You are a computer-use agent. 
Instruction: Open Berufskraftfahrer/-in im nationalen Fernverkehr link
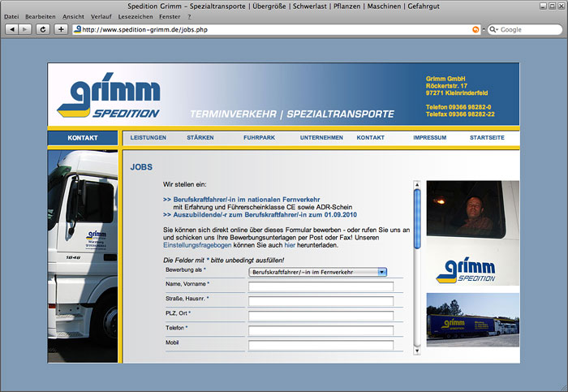[x=247, y=200]
